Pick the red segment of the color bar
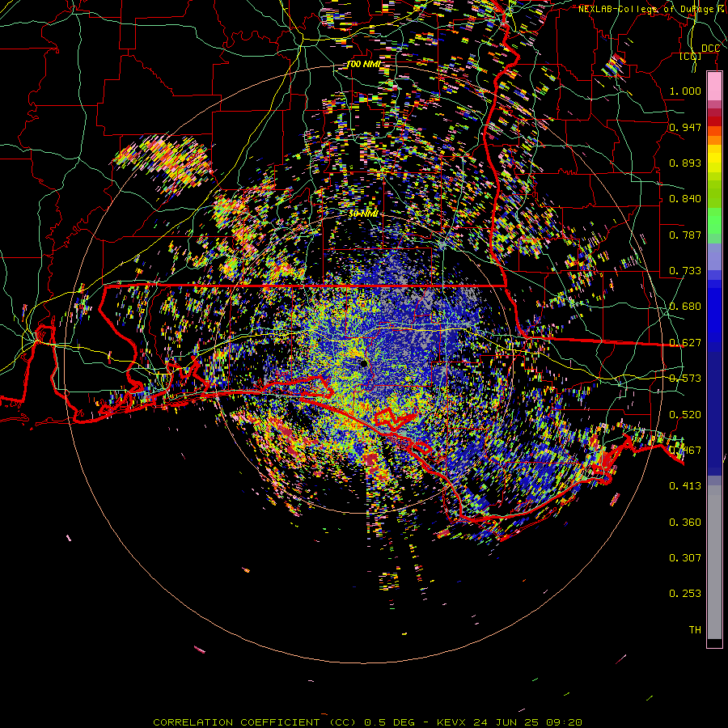Viewport: 728px width, 728px height. coord(714,121)
